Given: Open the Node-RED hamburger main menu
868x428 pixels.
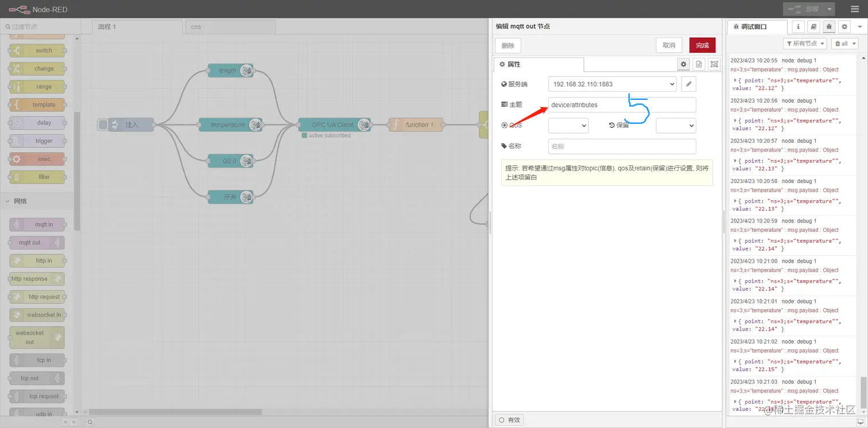Looking at the screenshot, I should 855,9.
